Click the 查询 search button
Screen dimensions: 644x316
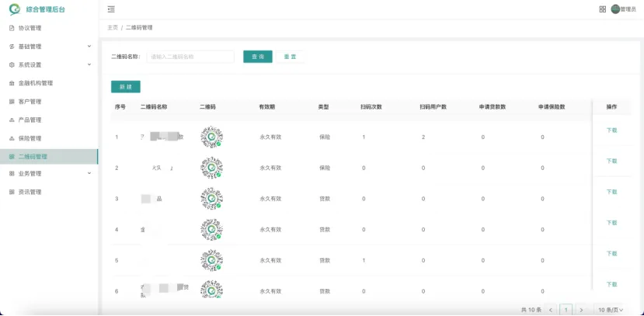pyautogui.click(x=257, y=57)
